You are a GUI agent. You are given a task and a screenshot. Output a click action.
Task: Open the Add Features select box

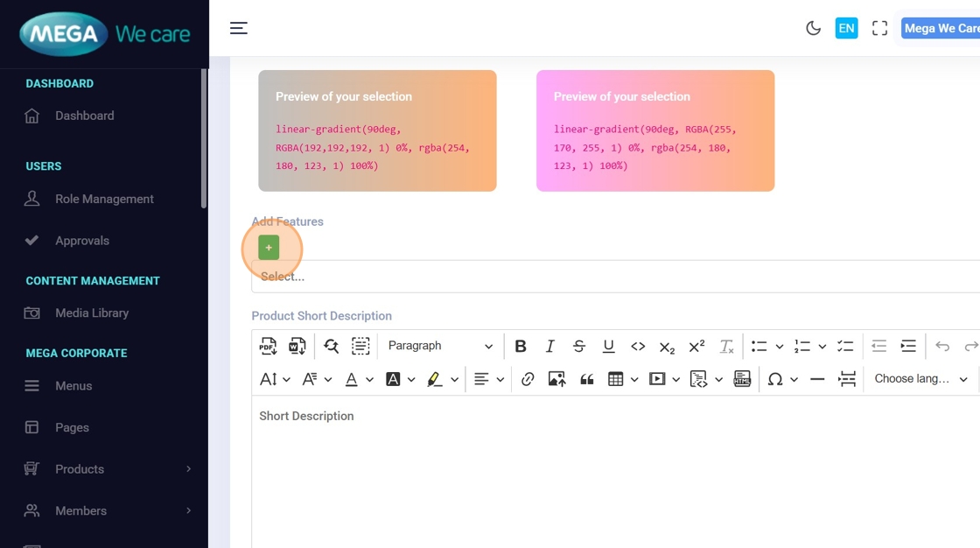(612, 277)
